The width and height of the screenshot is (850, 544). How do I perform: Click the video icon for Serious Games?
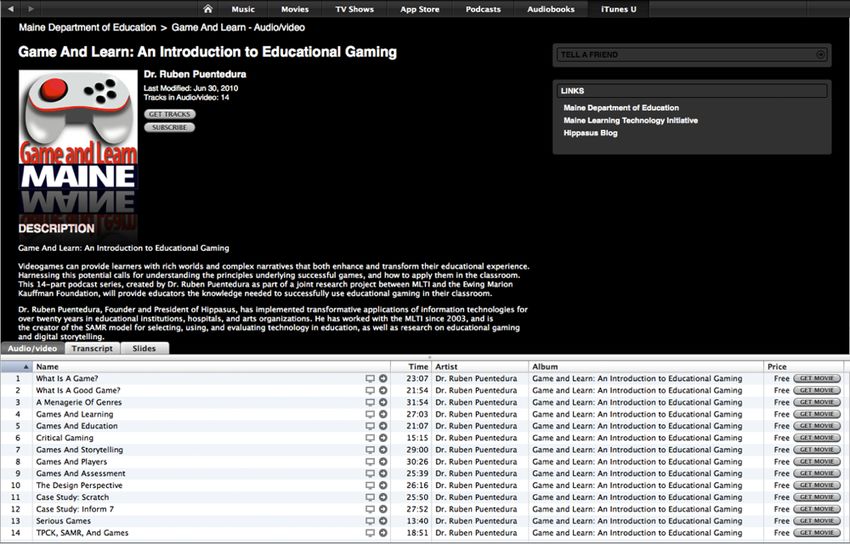click(x=370, y=522)
